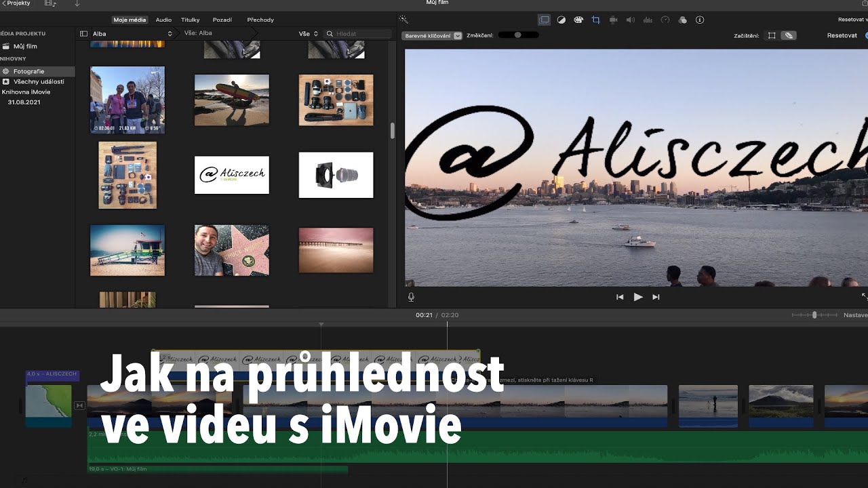Select Knihovna iMovie in sidebar

pyautogui.click(x=26, y=91)
